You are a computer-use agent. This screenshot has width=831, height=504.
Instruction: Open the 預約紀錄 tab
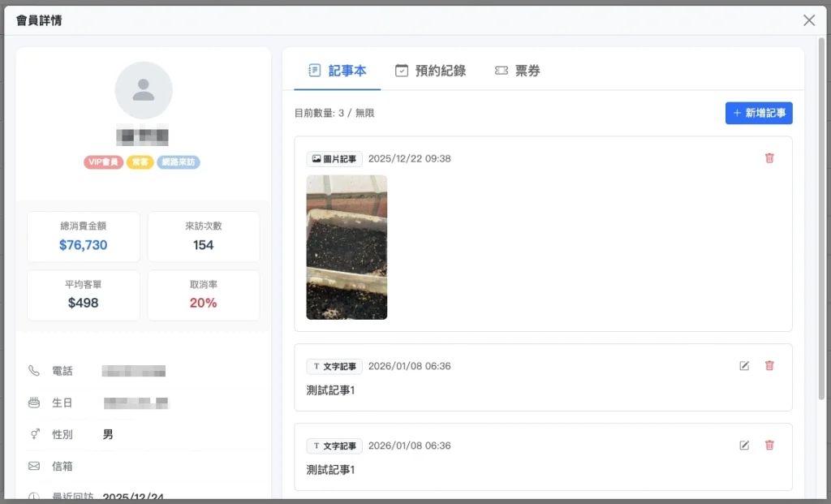click(430, 71)
